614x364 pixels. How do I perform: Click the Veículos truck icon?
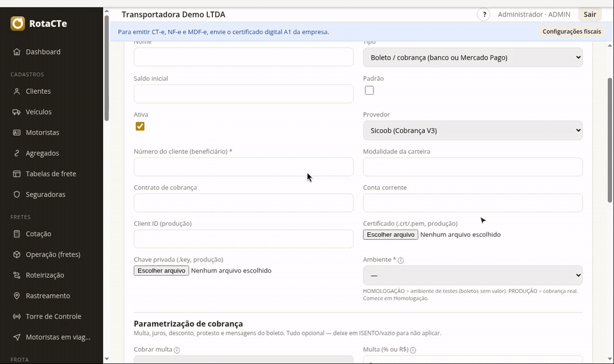pyautogui.click(x=17, y=112)
